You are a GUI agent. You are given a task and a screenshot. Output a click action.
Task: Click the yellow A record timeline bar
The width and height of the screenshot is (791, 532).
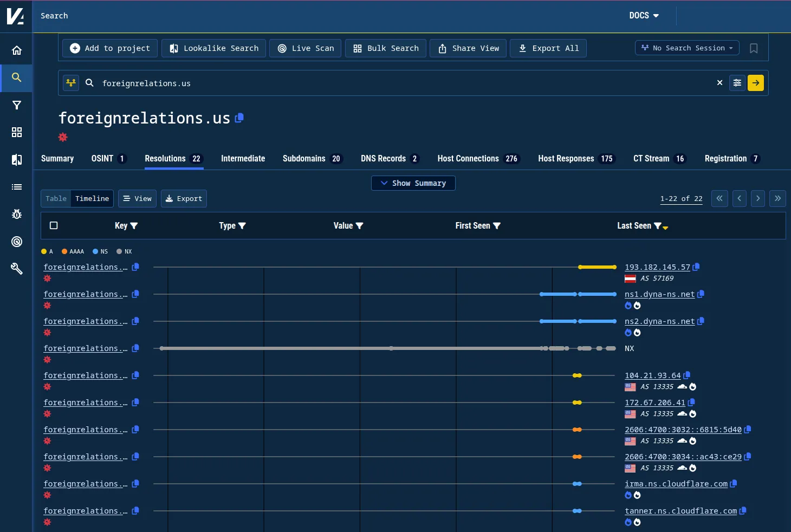click(597, 267)
